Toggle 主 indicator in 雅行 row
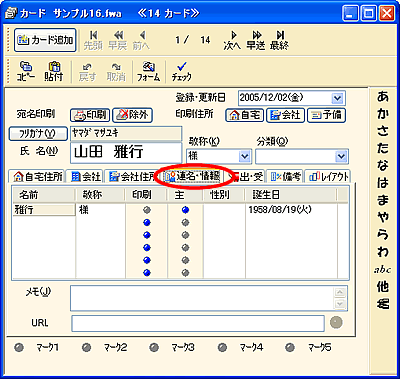Screen dimensions: 400x379 [x=185, y=210]
